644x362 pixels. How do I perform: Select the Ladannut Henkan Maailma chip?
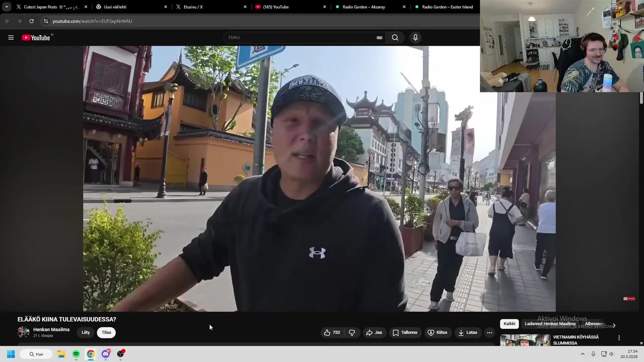pyautogui.click(x=550, y=324)
